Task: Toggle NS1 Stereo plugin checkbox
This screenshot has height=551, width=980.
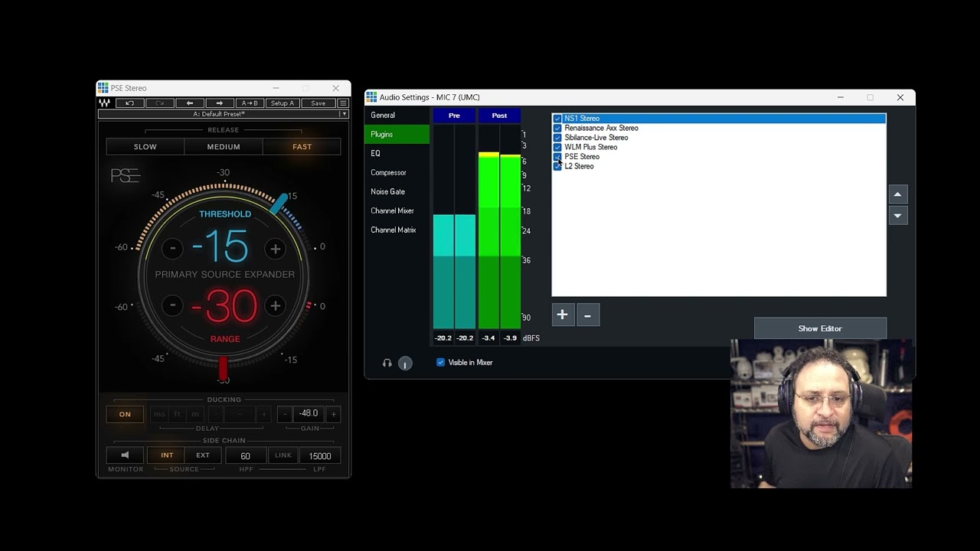Action: point(557,119)
